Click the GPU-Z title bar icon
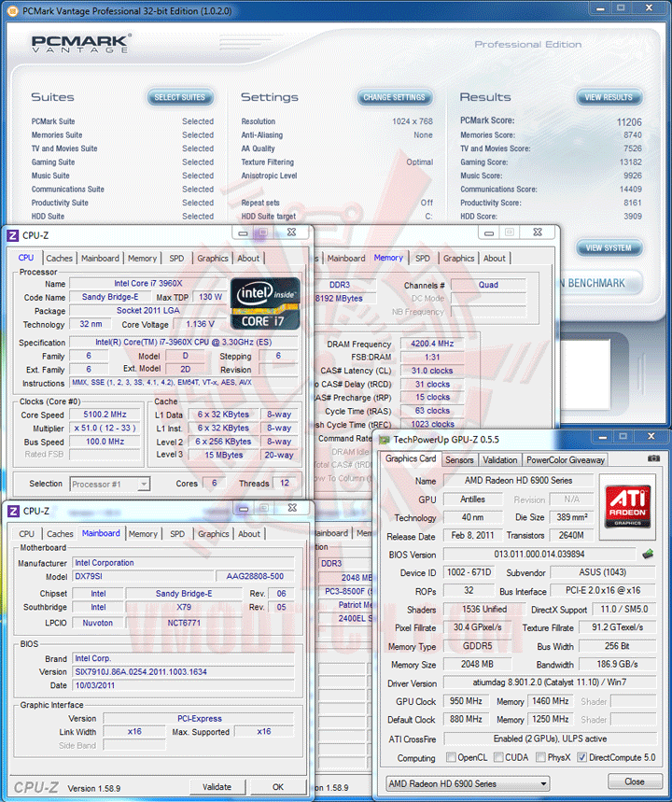The width and height of the screenshot is (672, 802). point(385,440)
